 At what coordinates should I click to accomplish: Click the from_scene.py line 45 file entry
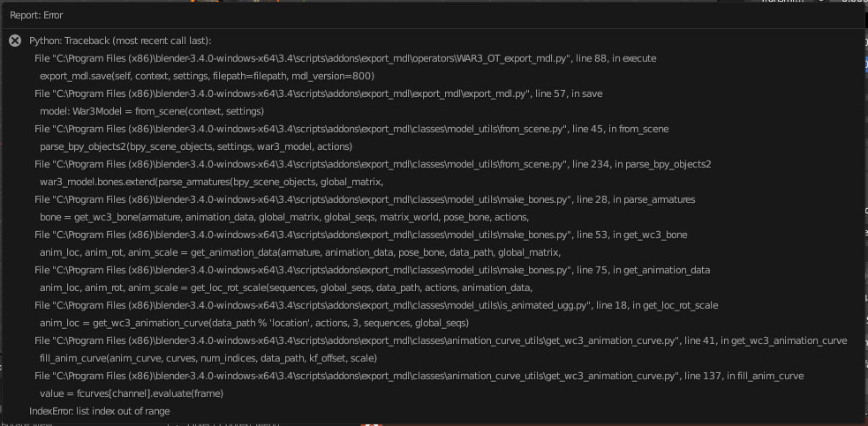(351, 129)
